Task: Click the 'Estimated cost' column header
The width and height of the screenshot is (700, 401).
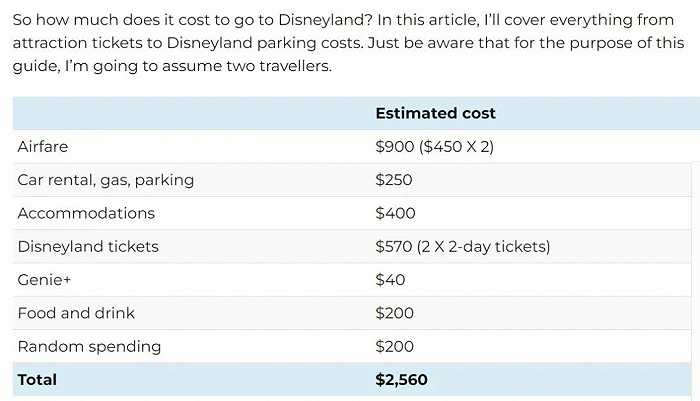Action: tap(435, 113)
